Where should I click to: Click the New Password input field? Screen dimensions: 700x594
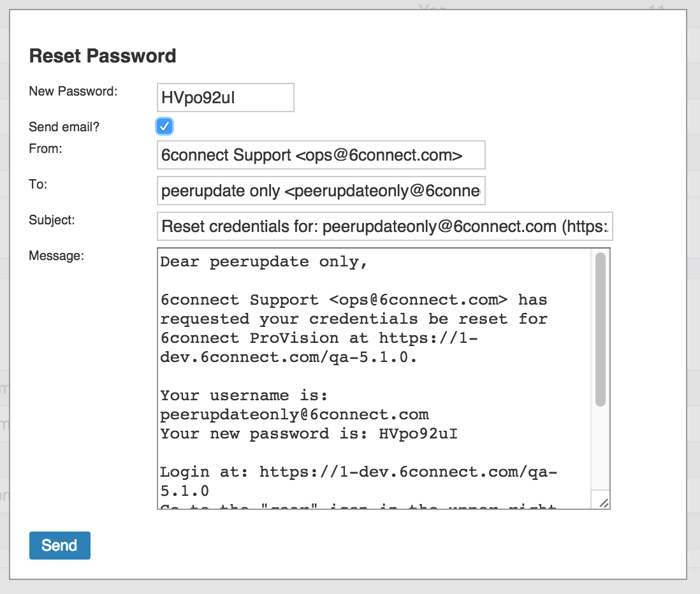(x=225, y=98)
